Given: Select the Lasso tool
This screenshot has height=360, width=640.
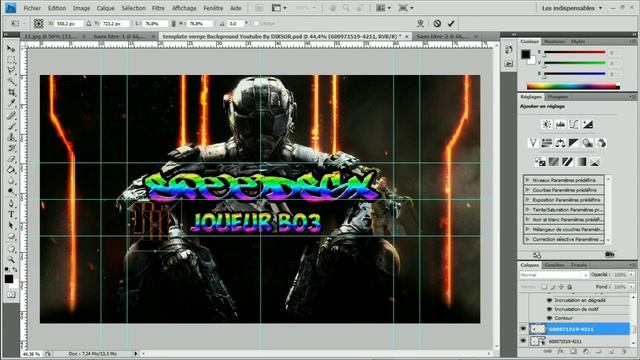Looking at the screenshot, I should coord(11,71).
